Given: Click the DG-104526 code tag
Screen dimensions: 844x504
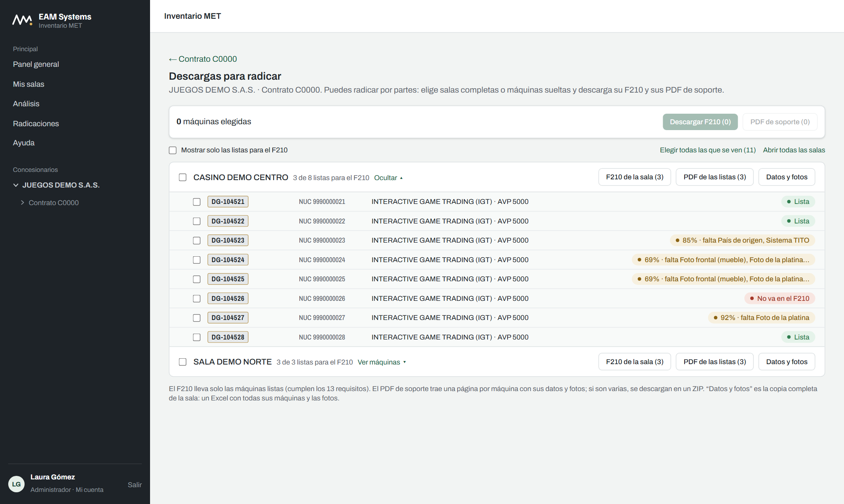Looking at the screenshot, I should tap(228, 298).
